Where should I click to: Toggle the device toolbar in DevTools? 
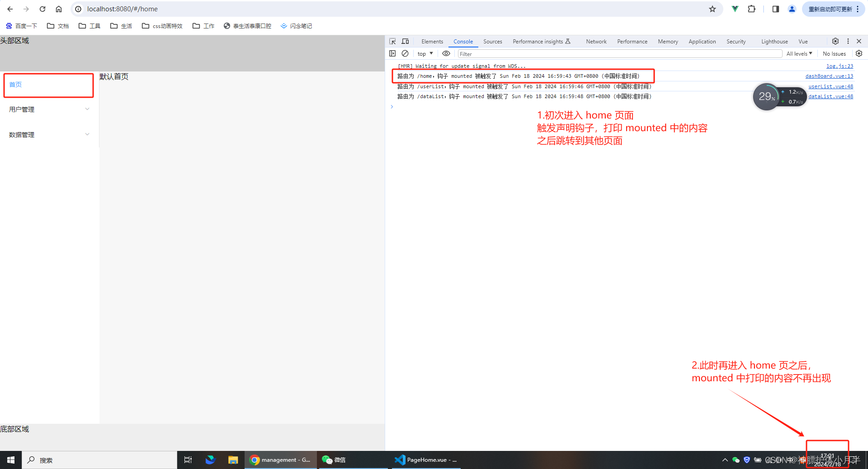coord(405,41)
